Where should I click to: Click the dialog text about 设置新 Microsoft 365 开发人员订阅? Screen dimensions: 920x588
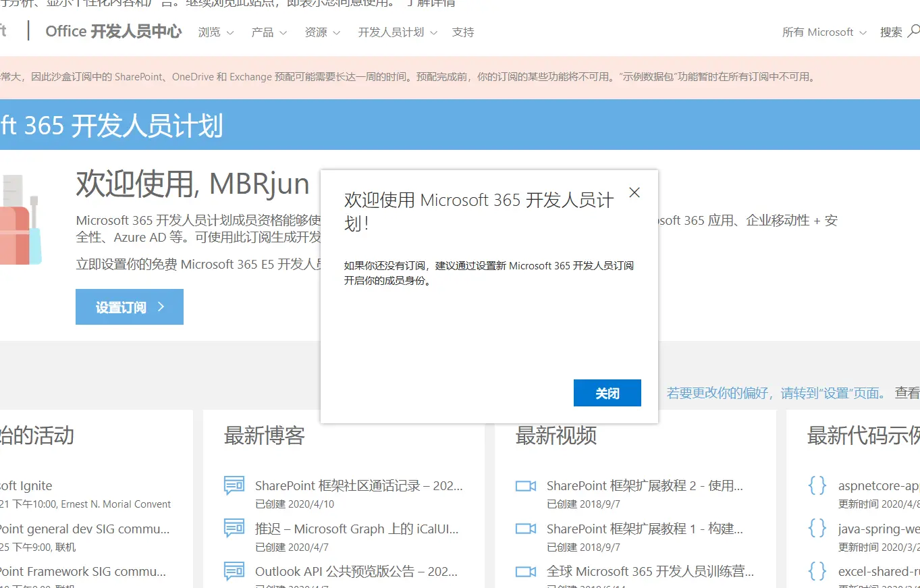click(489, 273)
